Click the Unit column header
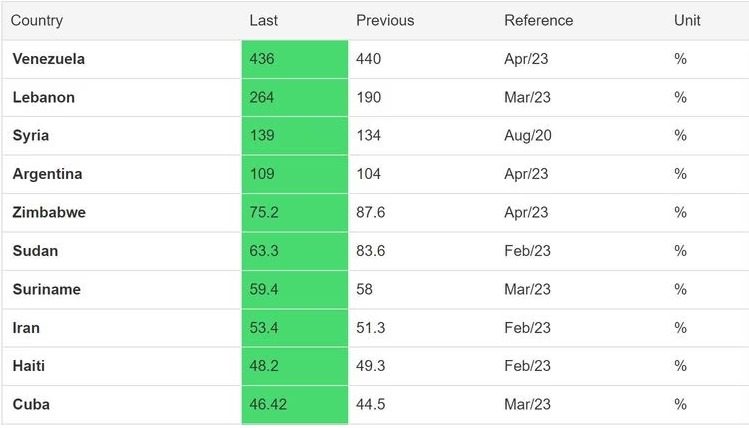This screenshot has width=749, height=428. (687, 20)
